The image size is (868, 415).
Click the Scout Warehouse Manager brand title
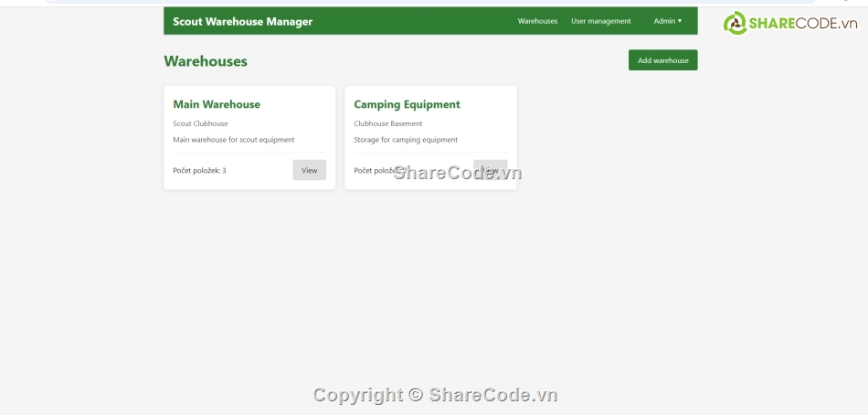pos(242,21)
